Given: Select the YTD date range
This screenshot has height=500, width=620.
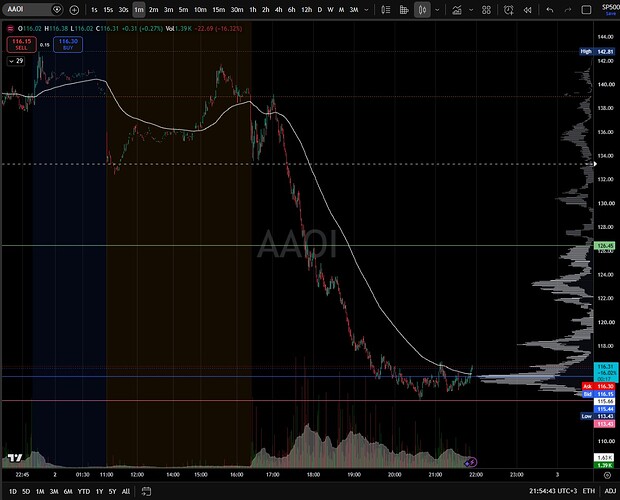Looking at the screenshot, I should tap(83, 491).
